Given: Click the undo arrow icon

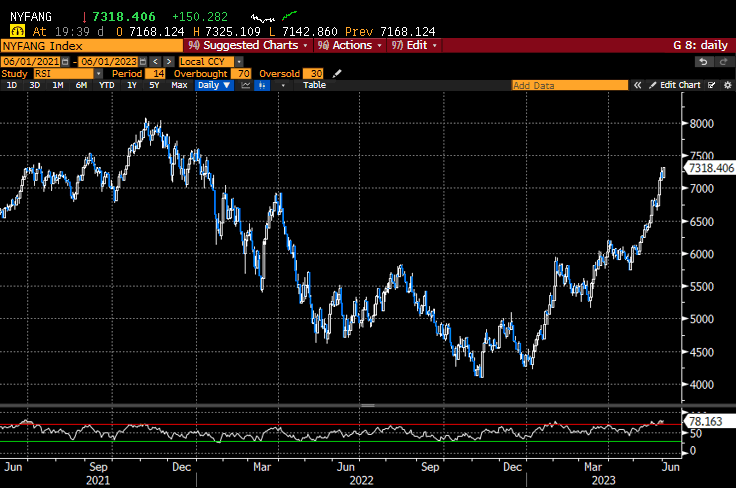Looking at the screenshot, I should pyautogui.click(x=704, y=62).
